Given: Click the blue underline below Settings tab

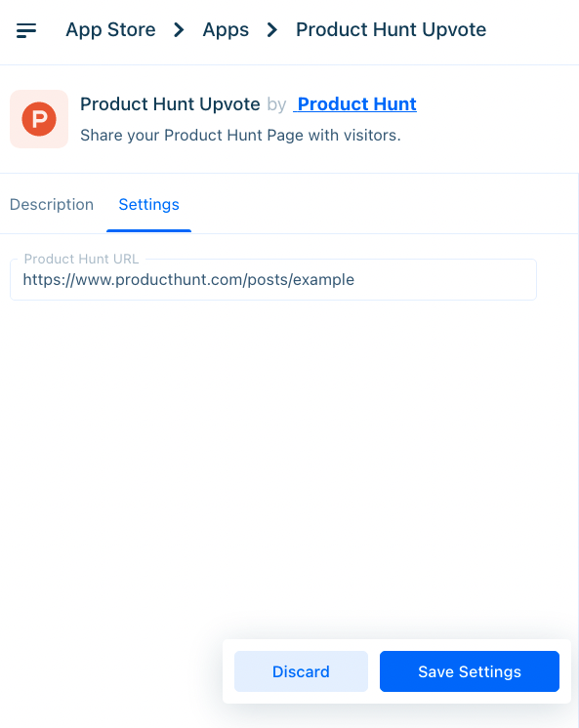Looking at the screenshot, I should tap(148, 230).
